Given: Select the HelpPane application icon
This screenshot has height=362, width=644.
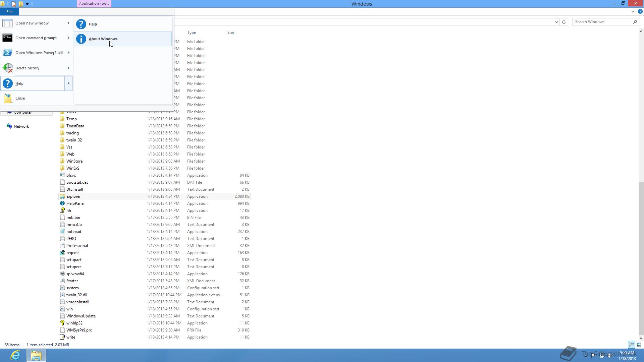Looking at the screenshot, I should tap(62, 203).
